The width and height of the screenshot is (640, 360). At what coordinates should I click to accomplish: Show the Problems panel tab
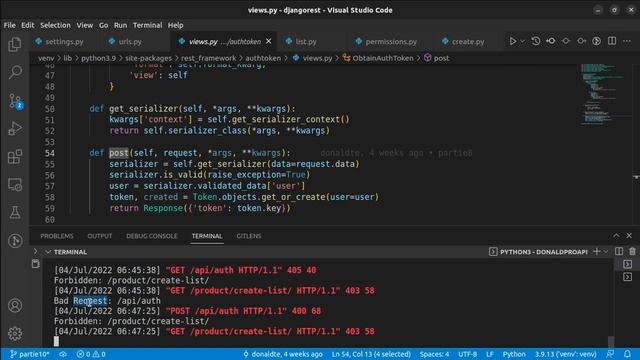57,236
